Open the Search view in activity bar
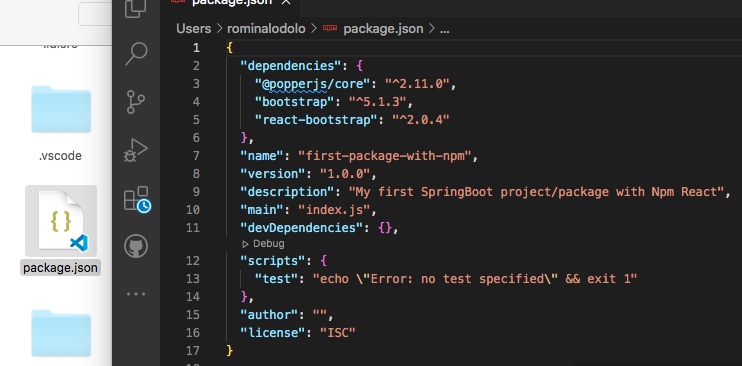 [136, 54]
